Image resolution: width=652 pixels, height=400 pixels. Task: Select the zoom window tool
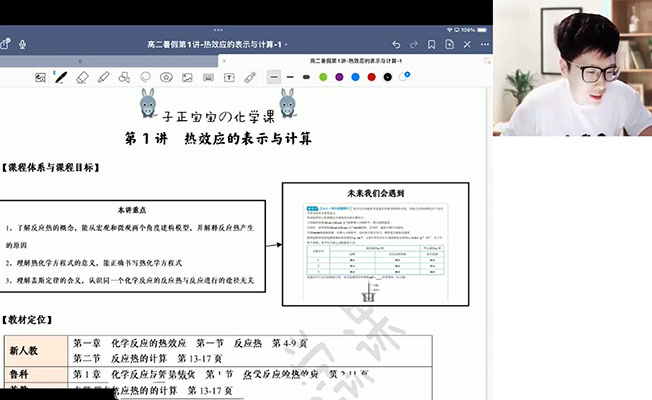[40, 77]
